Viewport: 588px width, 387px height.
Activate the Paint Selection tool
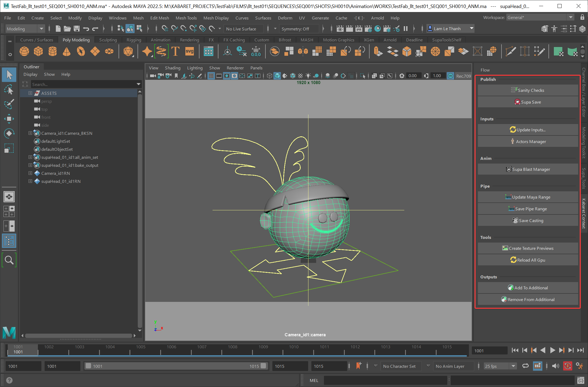pyautogui.click(x=9, y=104)
